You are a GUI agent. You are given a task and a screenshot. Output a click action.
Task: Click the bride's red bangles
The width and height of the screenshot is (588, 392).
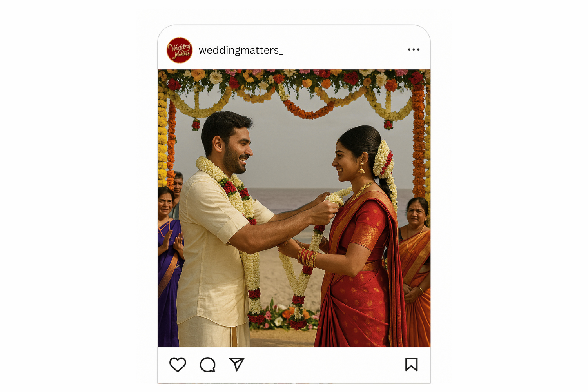(307, 258)
